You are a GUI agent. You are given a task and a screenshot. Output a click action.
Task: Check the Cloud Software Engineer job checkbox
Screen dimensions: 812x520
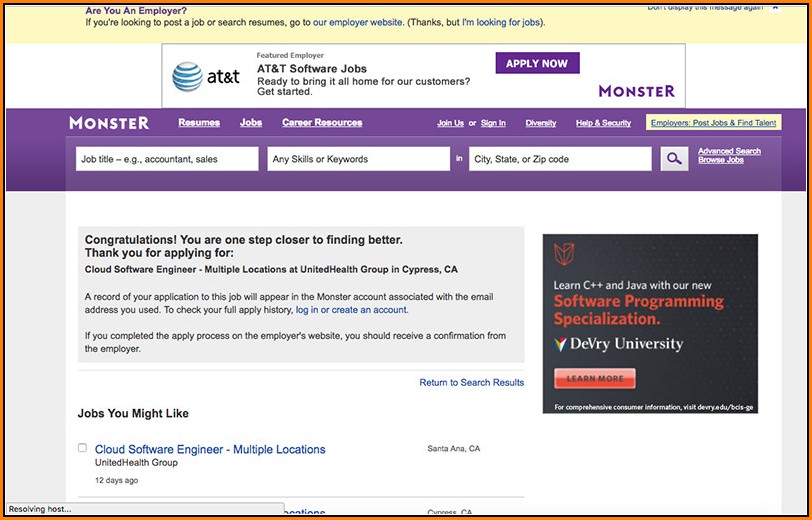coord(83,448)
